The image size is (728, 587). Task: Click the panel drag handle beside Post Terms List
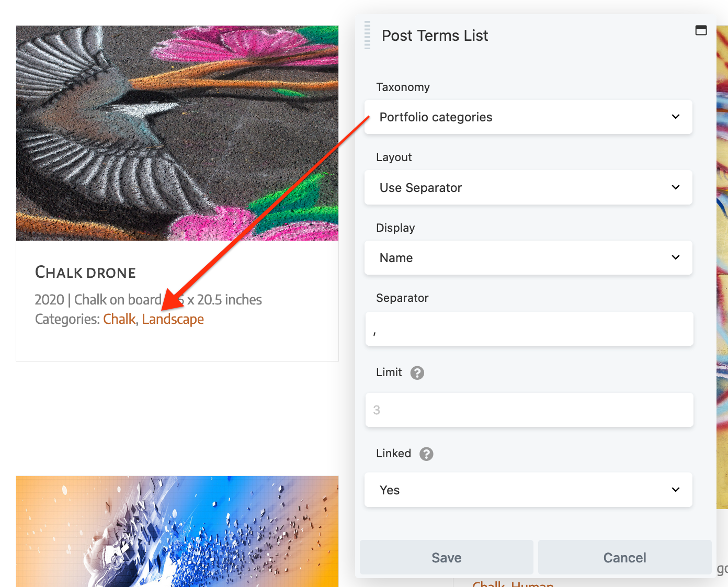tap(367, 35)
